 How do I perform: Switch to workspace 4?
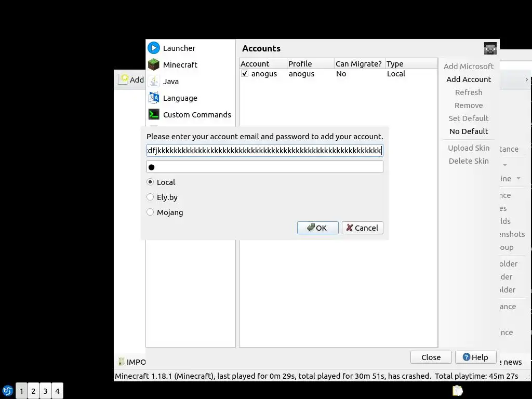coord(57,391)
